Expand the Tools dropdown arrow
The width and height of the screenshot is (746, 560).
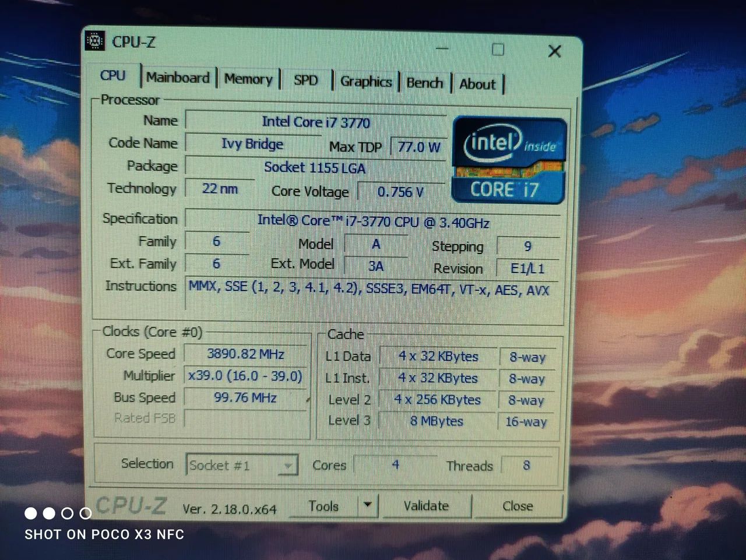pyautogui.click(x=368, y=505)
